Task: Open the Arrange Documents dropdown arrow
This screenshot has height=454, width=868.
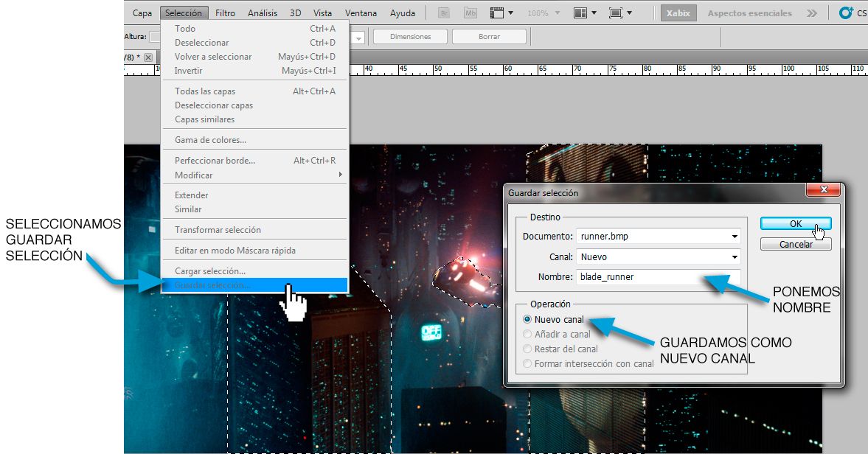Action: click(x=594, y=13)
